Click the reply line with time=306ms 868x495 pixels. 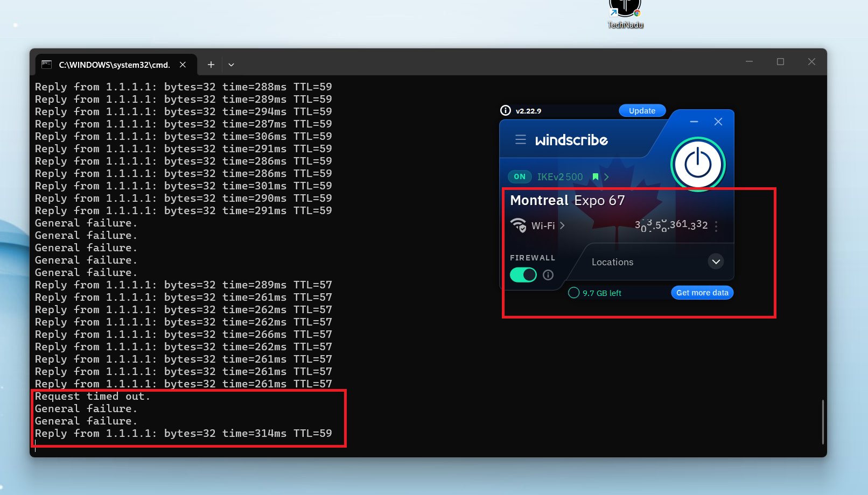pos(184,137)
